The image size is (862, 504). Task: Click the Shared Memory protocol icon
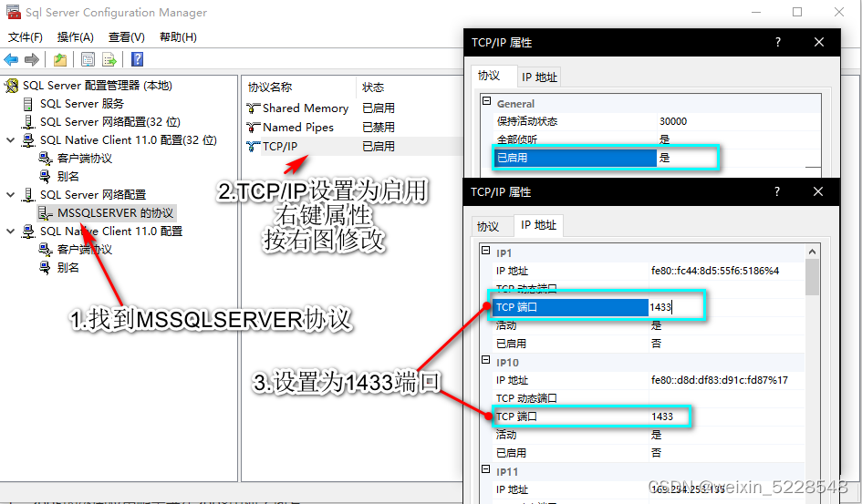253,108
